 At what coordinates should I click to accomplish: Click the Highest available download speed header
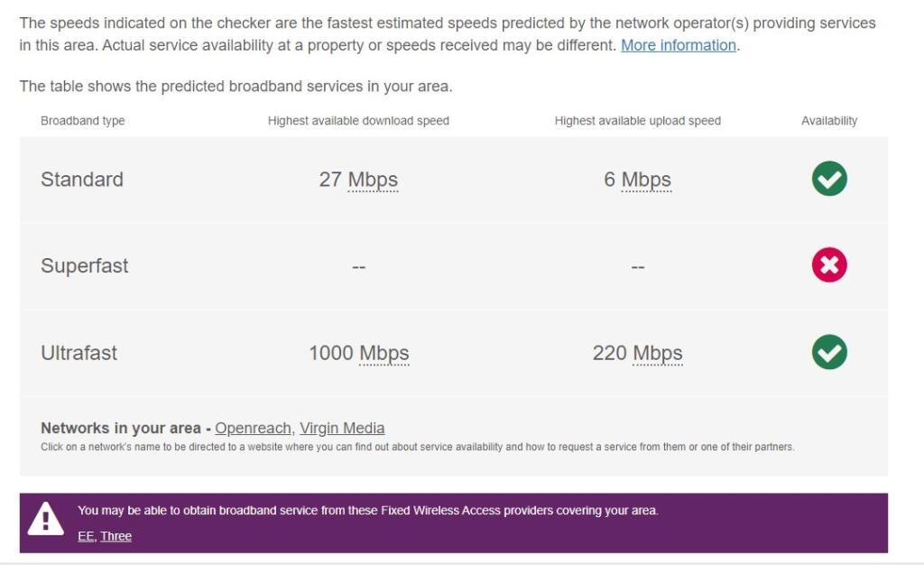[x=358, y=121]
